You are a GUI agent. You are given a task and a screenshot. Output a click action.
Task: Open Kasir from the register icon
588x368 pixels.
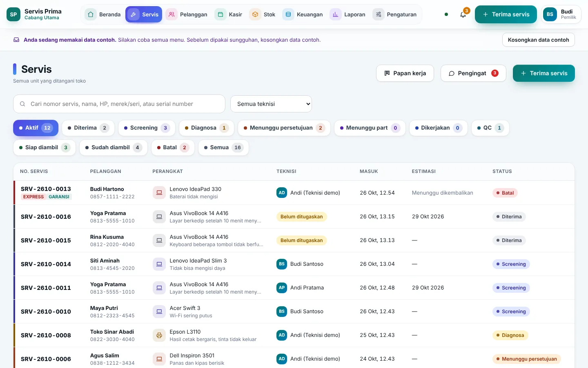pyautogui.click(x=220, y=14)
